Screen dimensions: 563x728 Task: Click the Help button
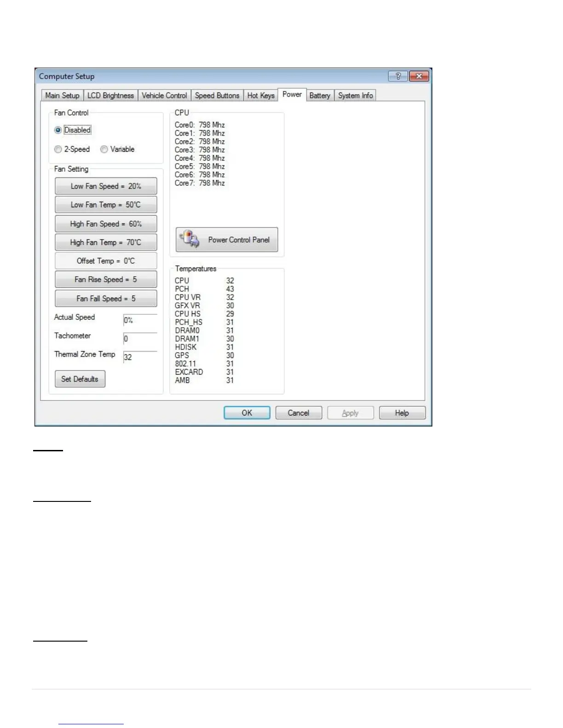(402, 413)
